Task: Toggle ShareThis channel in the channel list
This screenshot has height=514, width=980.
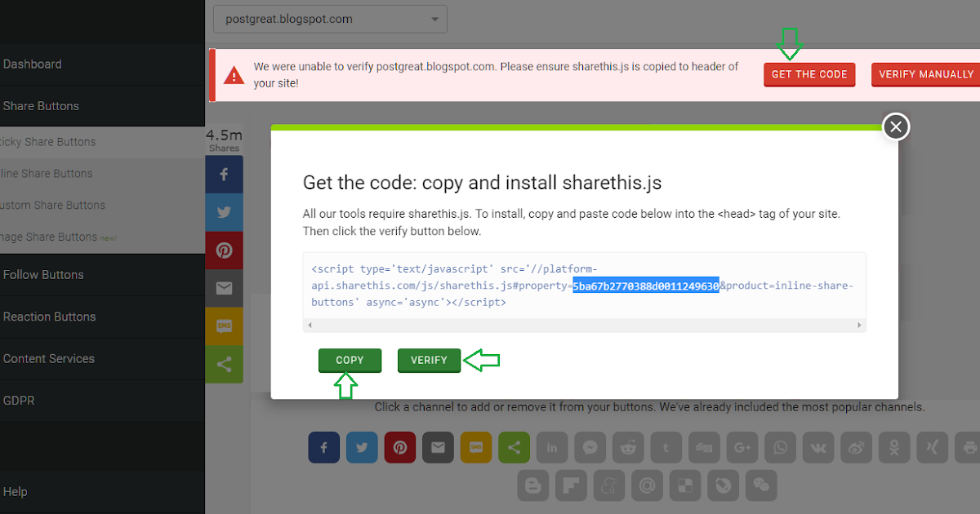Action: [x=514, y=448]
